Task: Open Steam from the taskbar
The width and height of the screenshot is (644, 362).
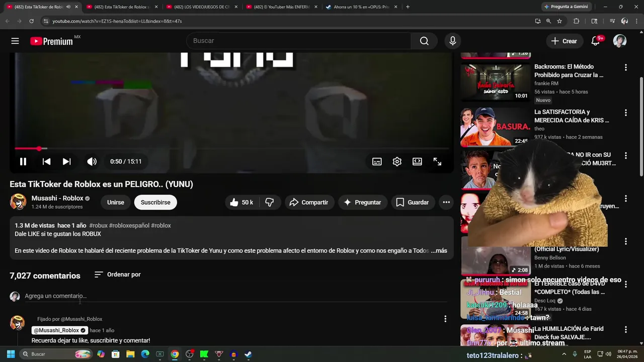Action: [248, 354]
